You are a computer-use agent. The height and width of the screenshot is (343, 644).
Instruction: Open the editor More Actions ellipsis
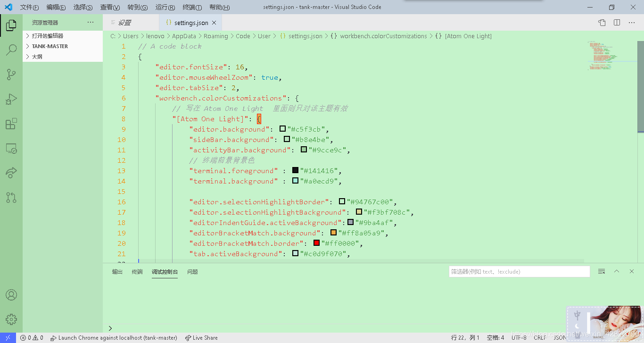click(631, 23)
